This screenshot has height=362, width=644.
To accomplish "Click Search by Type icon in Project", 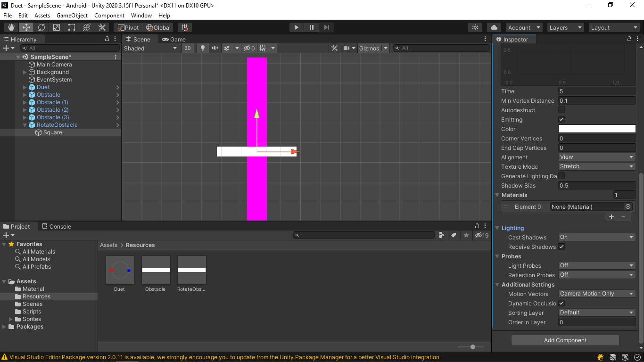I will (442, 235).
